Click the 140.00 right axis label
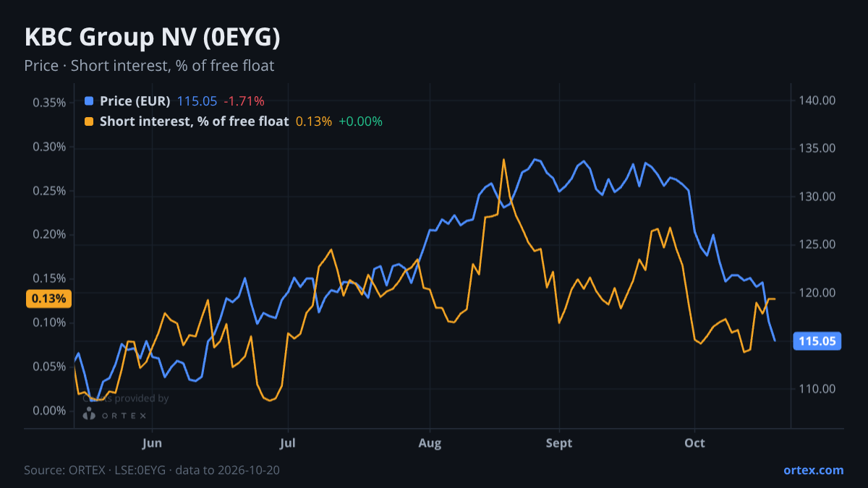 click(x=817, y=100)
